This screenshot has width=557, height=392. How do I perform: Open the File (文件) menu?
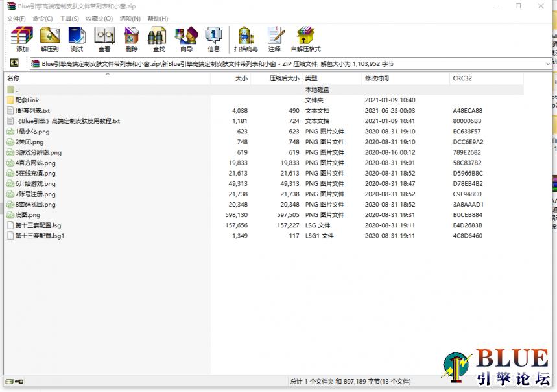[16, 19]
